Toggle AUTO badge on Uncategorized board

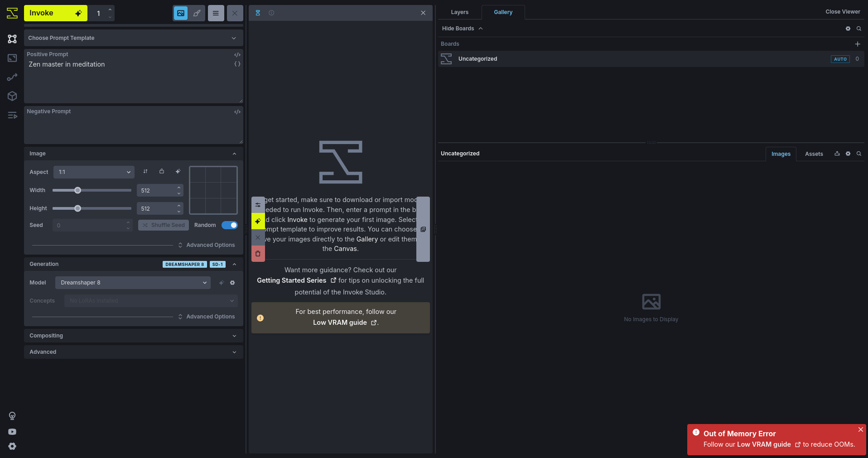(x=840, y=59)
